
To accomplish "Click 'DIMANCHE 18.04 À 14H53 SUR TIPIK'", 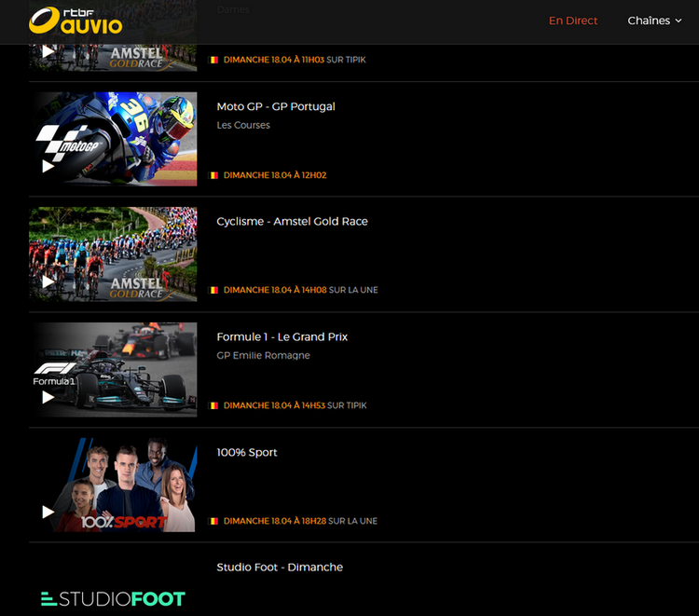I will click(295, 405).
